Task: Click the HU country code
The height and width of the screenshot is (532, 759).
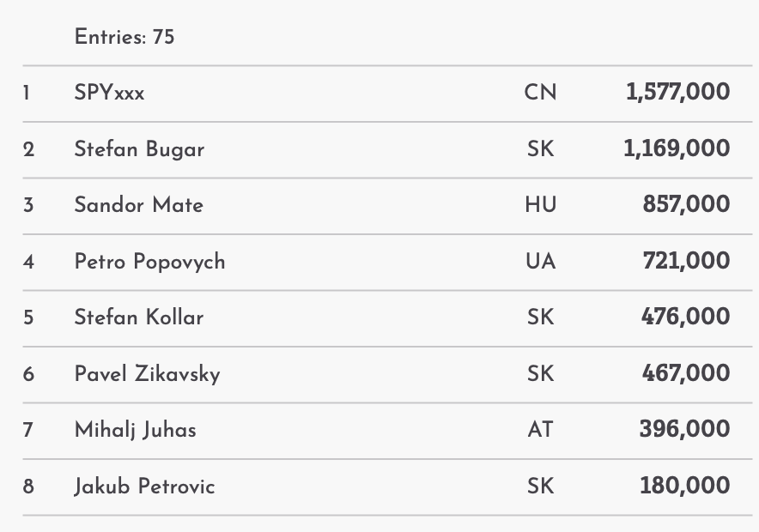Action: [540, 205]
